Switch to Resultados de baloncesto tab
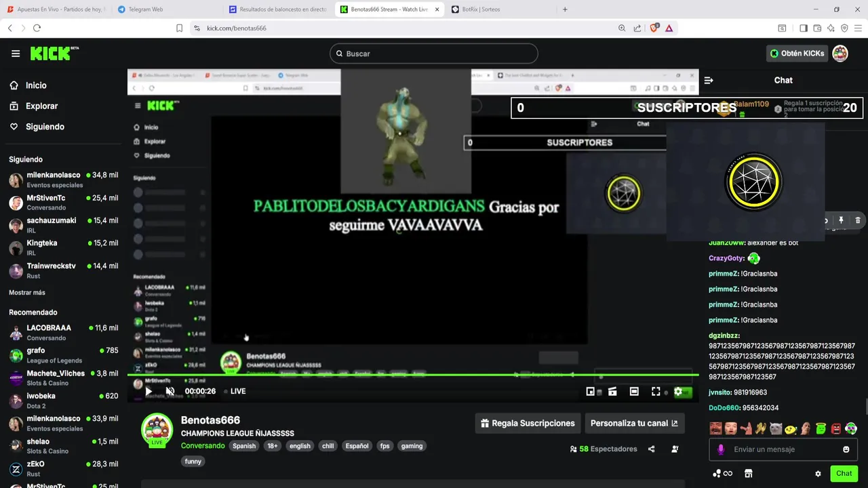868x488 pixels. [278, 9]
